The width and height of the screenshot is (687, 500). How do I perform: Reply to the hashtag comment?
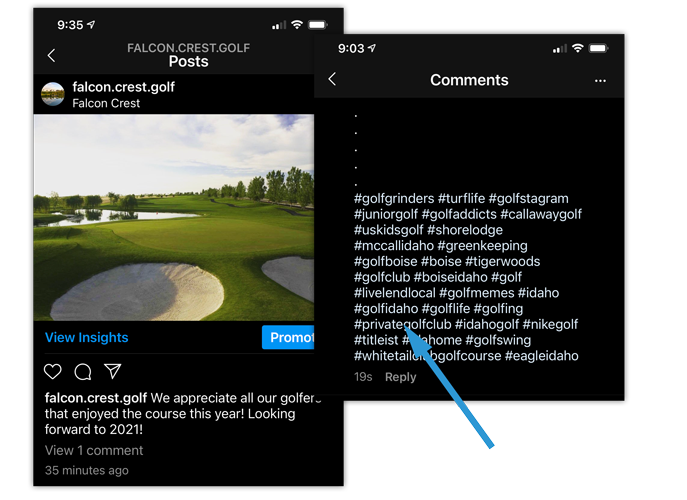[x=400, y=377]
